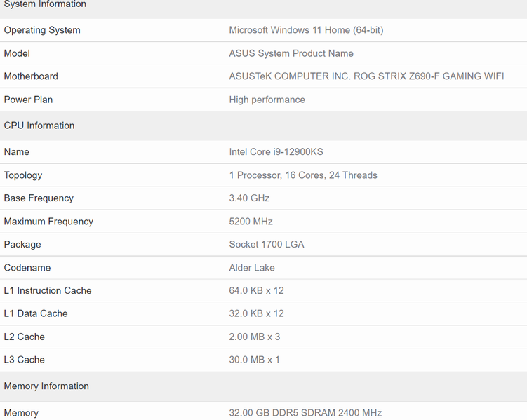The height and width of the screenshot is (420, 527).
Task: Click the CPU Information section header
Action: pyautogui.click(x=39, y=126)
